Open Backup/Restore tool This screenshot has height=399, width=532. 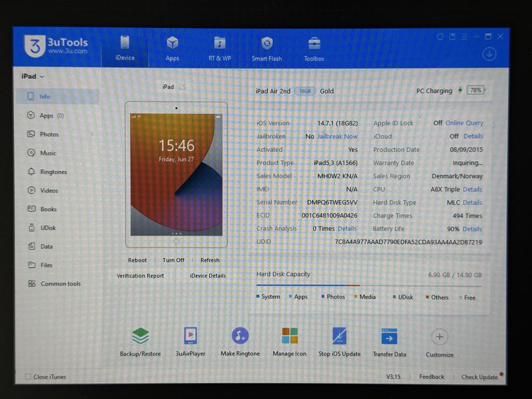(x=140, y=342)
